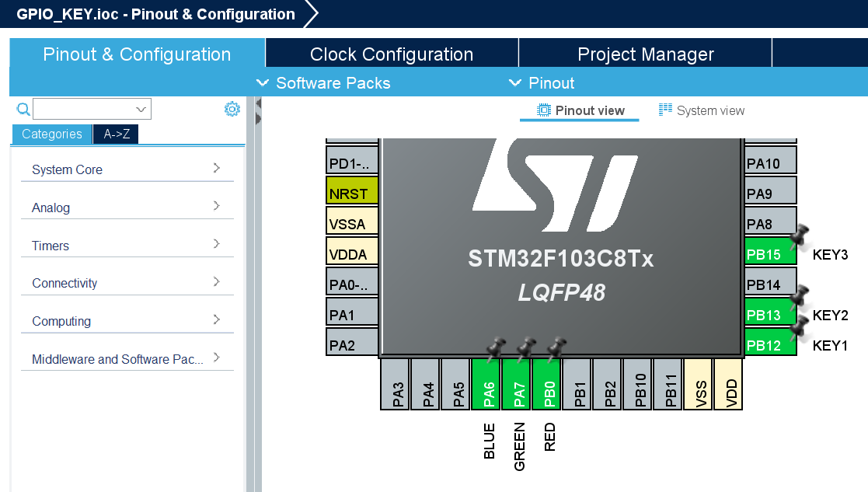Open the Project Manager tab
868x492 pixels.
[645, 54]
